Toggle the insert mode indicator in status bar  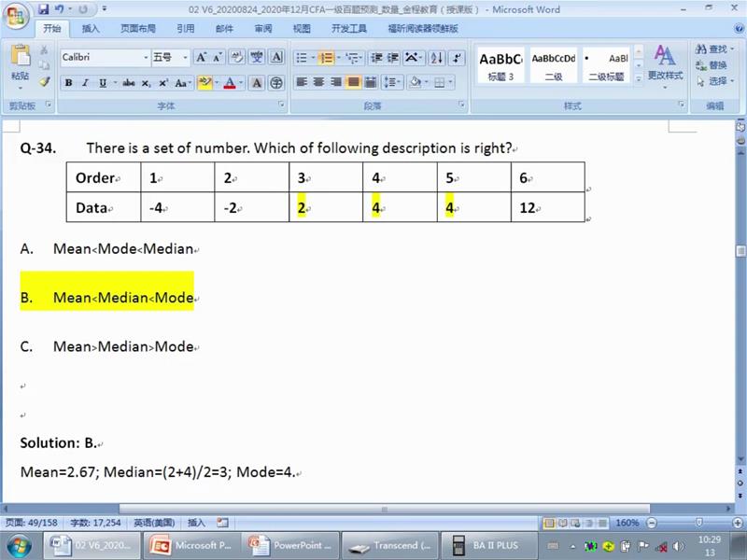196,523
